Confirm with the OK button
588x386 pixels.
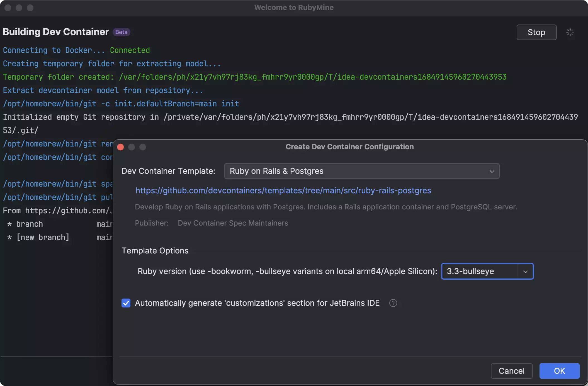click(x=559, y=371)
